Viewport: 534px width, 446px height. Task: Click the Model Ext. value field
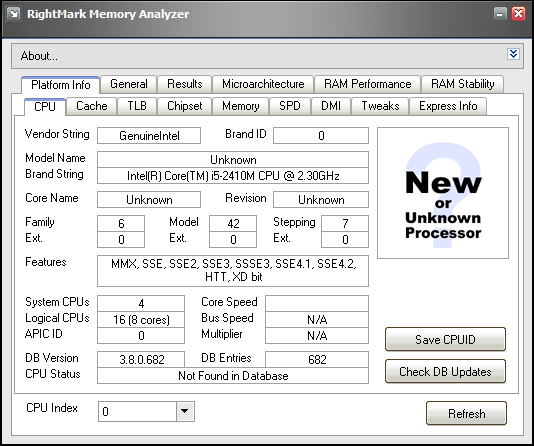[233, 239]
